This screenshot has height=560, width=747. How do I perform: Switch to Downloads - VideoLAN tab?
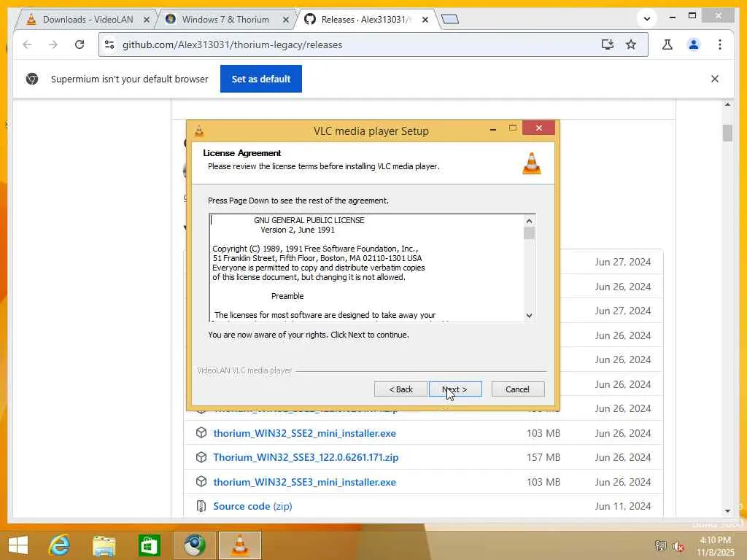[88, 20]
